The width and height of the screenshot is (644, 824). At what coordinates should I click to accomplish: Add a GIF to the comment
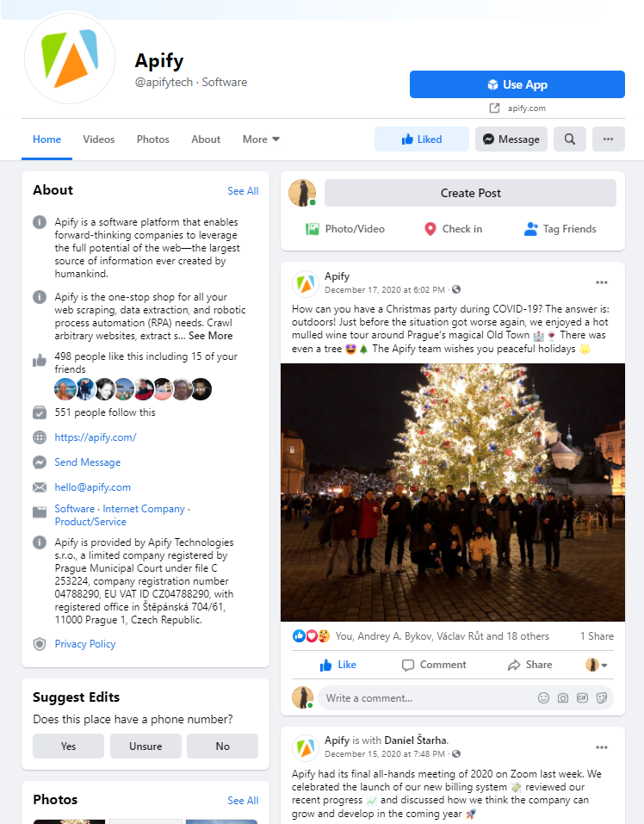(x=583, y=698)
